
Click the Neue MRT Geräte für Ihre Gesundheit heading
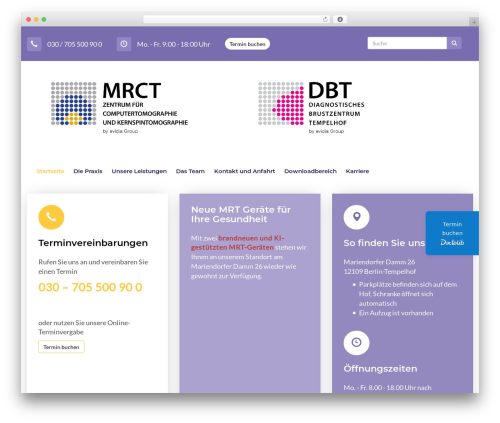click(241, 214)
